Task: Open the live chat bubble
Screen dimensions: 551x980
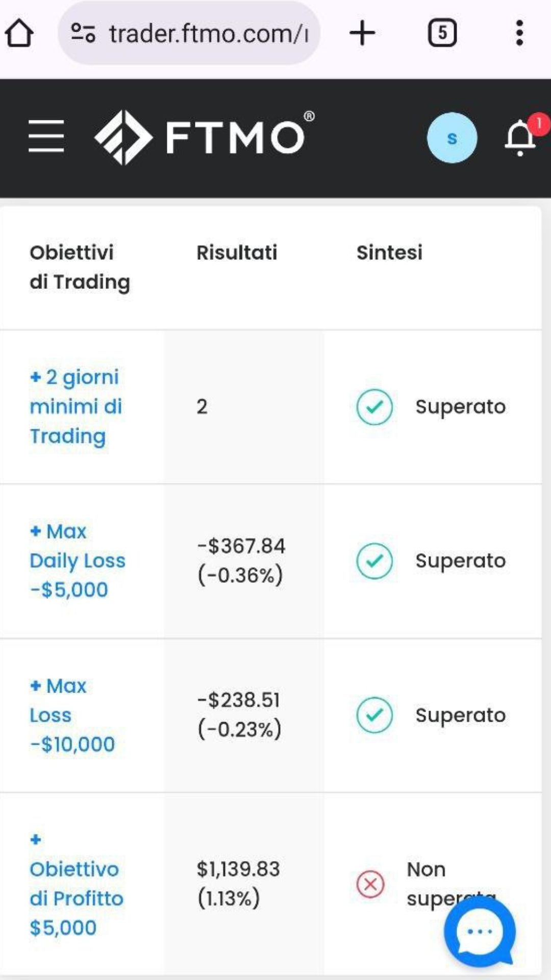Action: click(480, 932)
